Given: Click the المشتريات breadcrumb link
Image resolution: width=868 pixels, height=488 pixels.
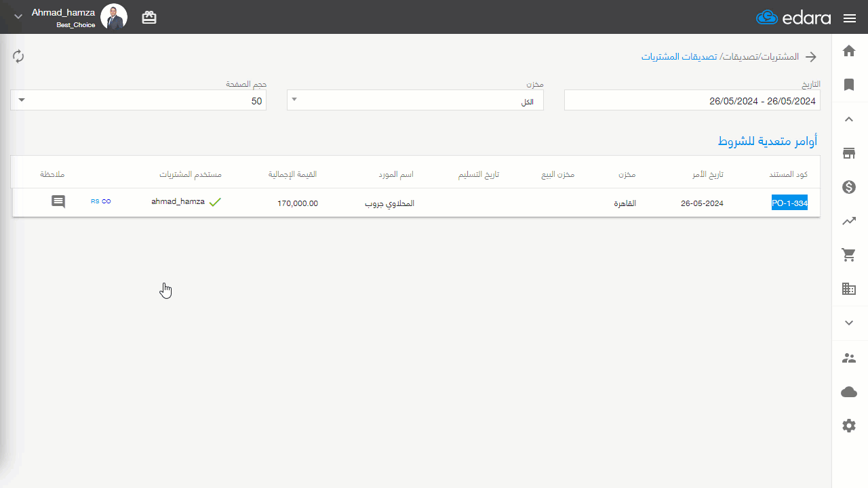Looking at the screenshot, I should [x=778, y=56].
